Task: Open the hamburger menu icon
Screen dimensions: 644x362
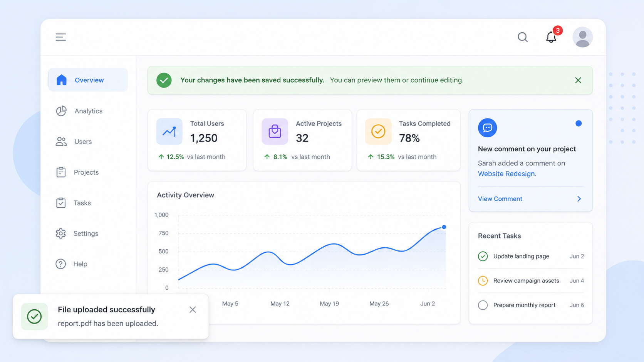Action: click(x=60, y=37)
